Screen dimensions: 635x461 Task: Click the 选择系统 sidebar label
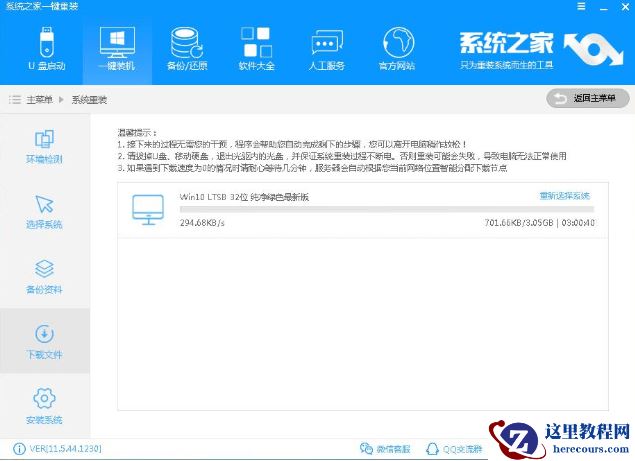click(44, 224)
